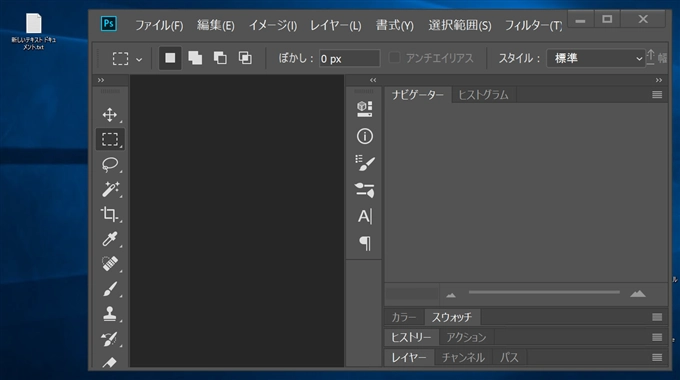680x380 pixels.
Task: Select the Move tool
Action: tap(110, 115)
